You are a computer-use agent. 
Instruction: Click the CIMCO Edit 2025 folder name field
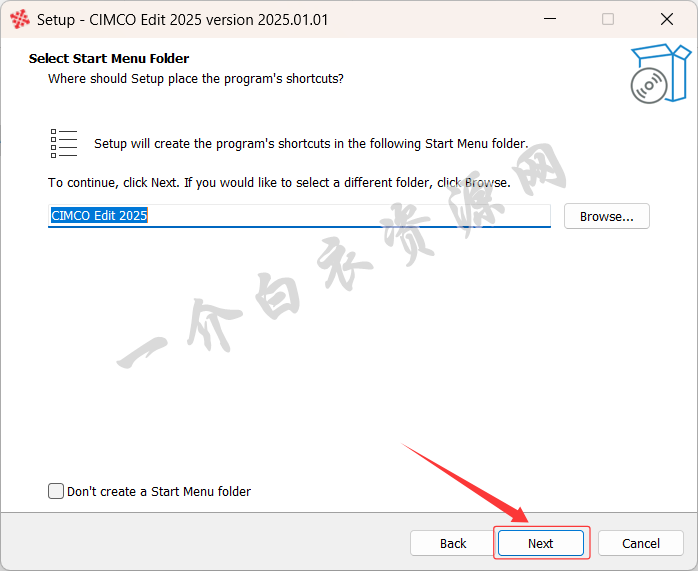point(299,216)
